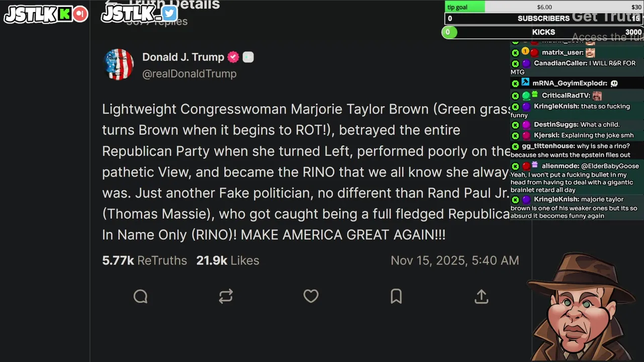Open Donald J. Trump's profile avatar
Viewport: 644px width, 362px height.
point(119,64)
